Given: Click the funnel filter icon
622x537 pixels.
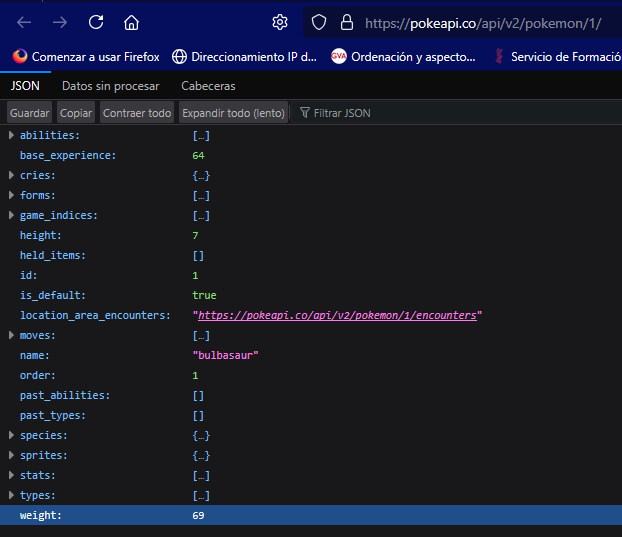Looking at the screenshot, I should tap(305, 113).
